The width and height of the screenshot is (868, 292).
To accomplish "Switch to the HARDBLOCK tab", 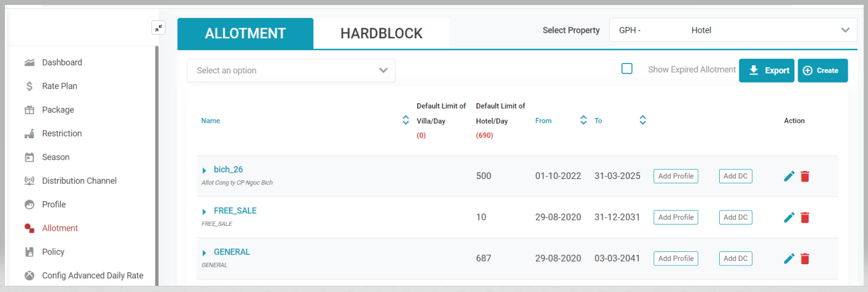I will click(381, 33).
